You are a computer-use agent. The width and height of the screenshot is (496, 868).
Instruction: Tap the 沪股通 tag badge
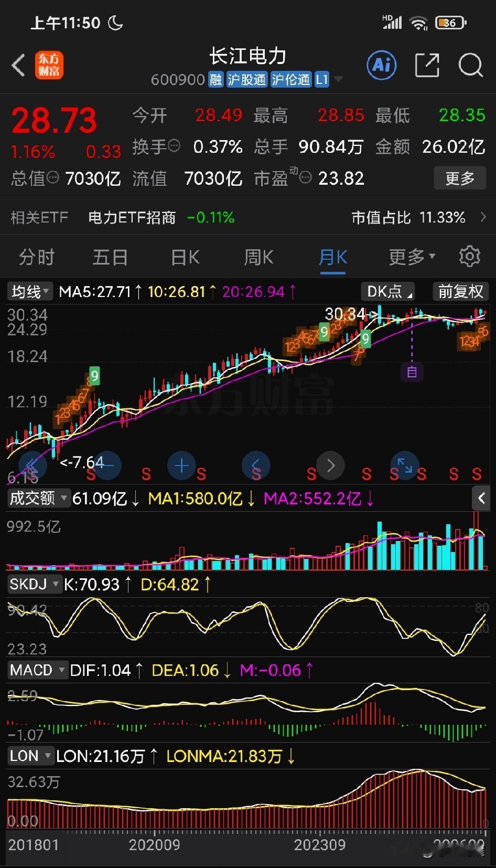(246, 80)
